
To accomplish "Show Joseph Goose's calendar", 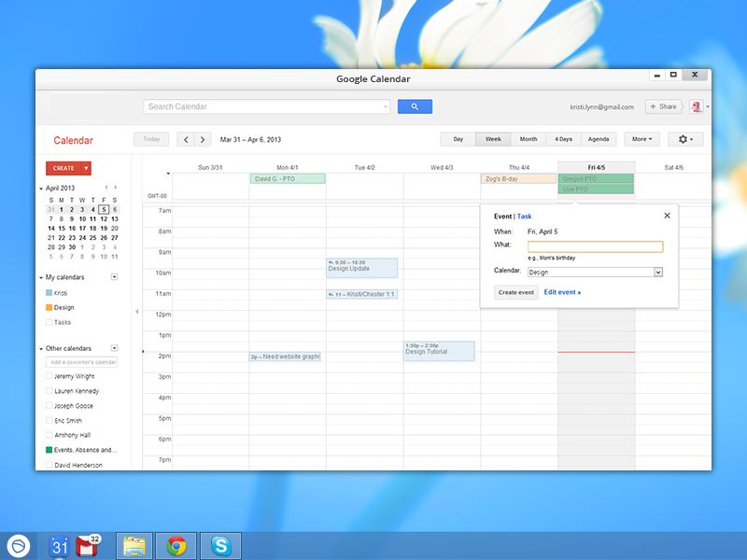I will pos(49,406).
